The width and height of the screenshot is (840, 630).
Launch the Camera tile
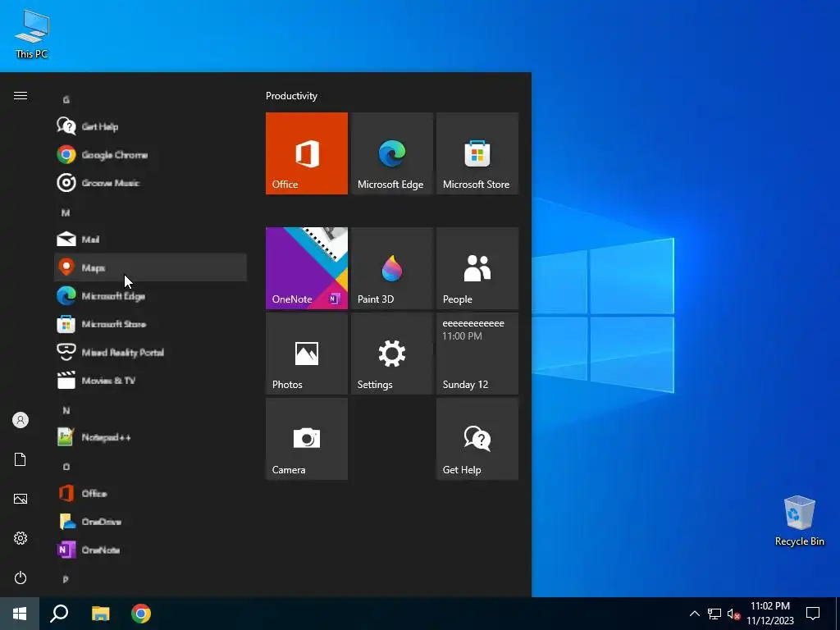click(x=307, y=439)
